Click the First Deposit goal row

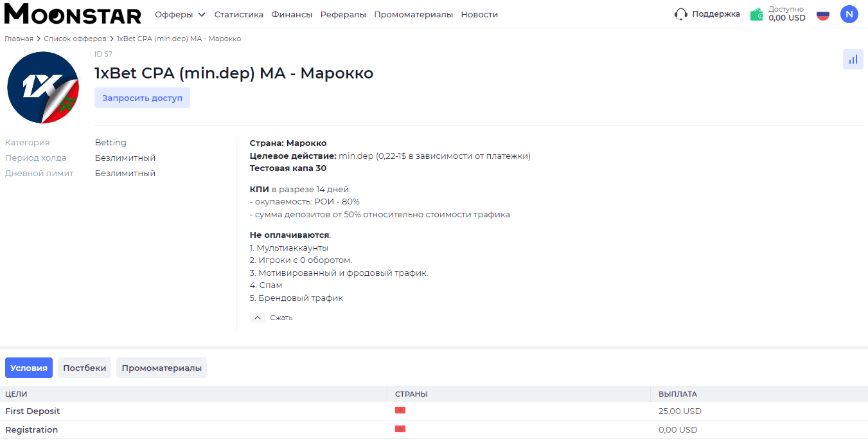[x=434, y=411]
